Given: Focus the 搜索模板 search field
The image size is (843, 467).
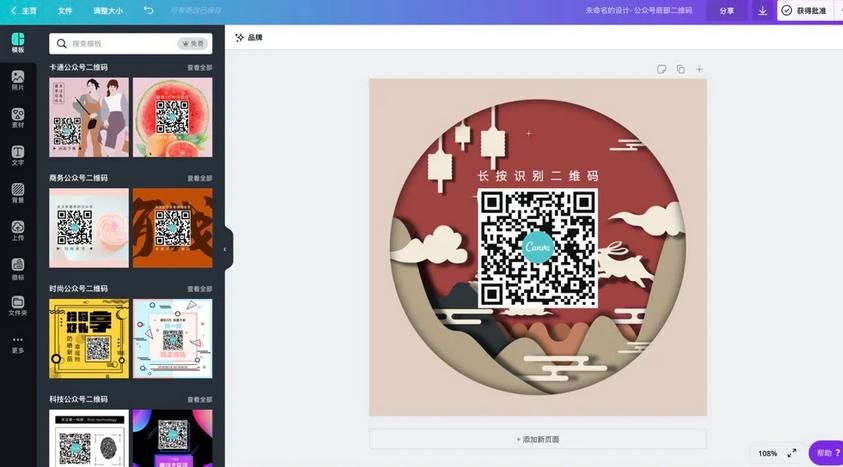Looking at the screenshot, I should coord(131,44).
